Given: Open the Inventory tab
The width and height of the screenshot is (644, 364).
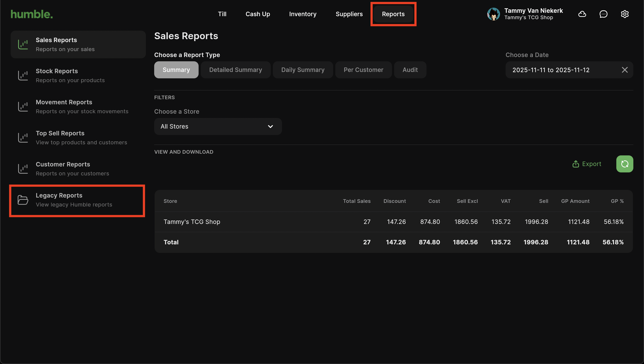Looking at the screenshot, I should (303, 14).
